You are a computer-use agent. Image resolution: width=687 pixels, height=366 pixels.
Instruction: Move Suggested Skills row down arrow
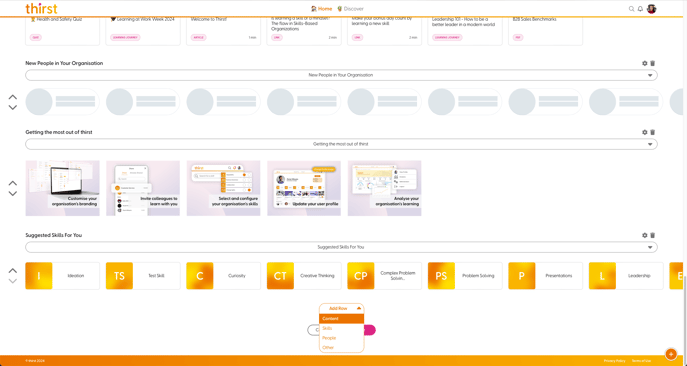(13, 281)
